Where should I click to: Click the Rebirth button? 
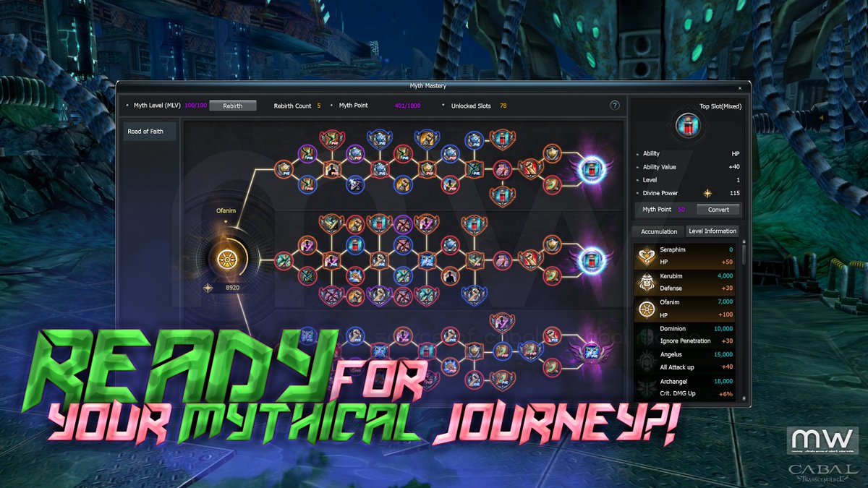[233, 106]
